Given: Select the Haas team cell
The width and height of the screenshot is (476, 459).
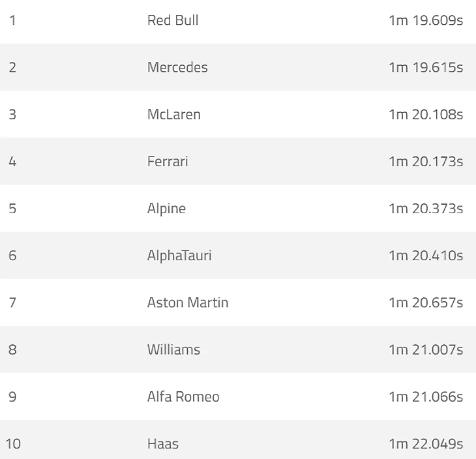Looking at the screenshot, I should click(x=163, y=444).
